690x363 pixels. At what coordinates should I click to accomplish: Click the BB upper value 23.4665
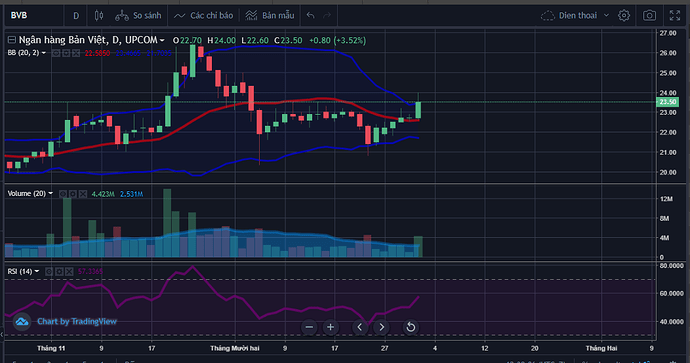coord(128,53)
